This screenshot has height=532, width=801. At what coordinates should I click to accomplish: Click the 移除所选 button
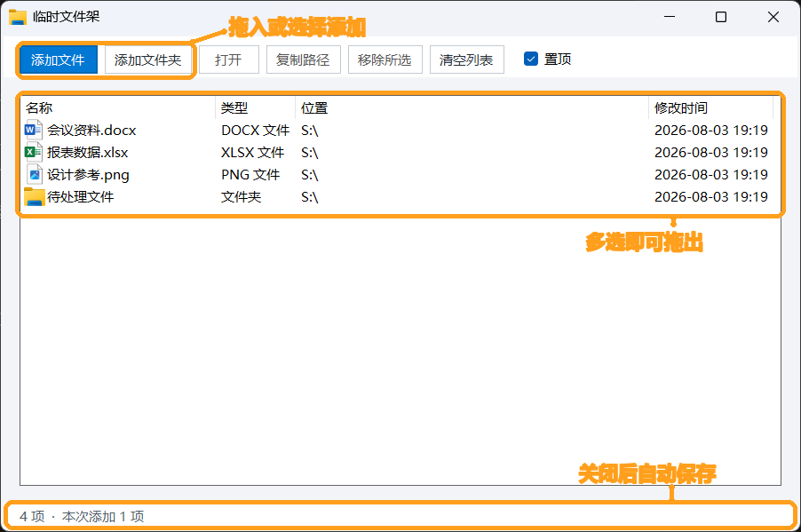pos(385,60)
